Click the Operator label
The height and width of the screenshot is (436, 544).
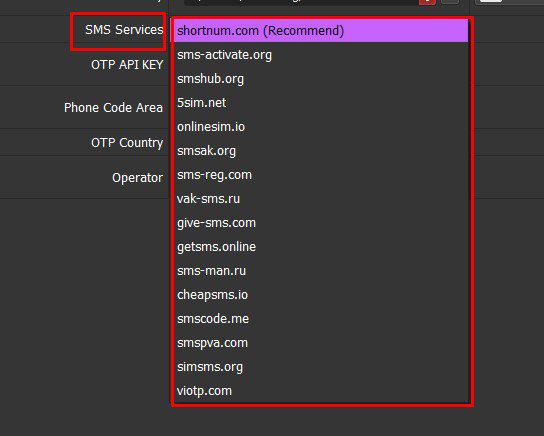tap(137, 178)
